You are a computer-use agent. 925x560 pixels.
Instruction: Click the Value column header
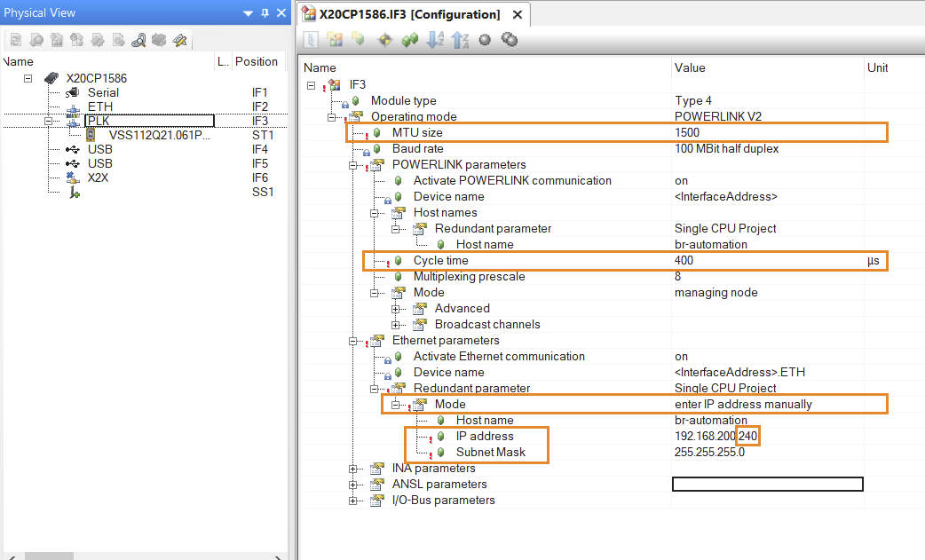pos(767,67)
